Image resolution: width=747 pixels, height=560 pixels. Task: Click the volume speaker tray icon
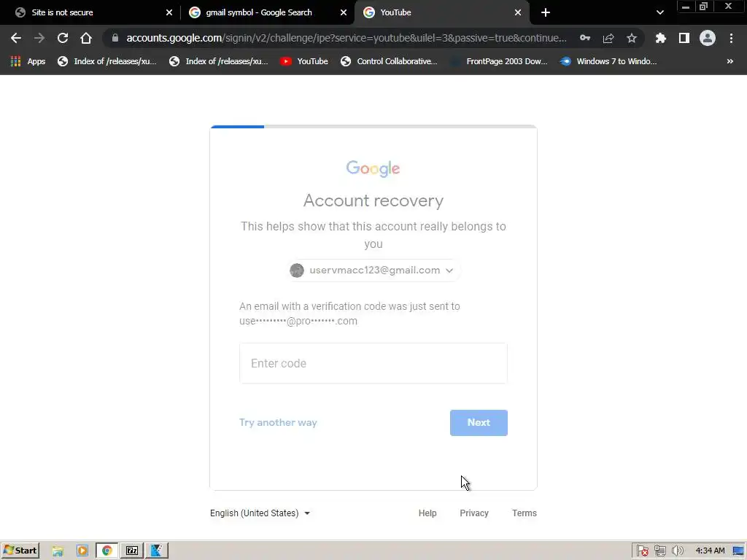click(x=677, y=551)
